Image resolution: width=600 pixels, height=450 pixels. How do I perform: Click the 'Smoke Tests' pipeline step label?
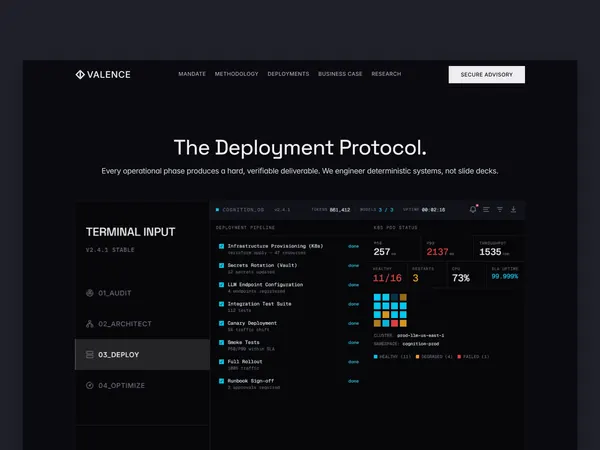pos(243,342)
